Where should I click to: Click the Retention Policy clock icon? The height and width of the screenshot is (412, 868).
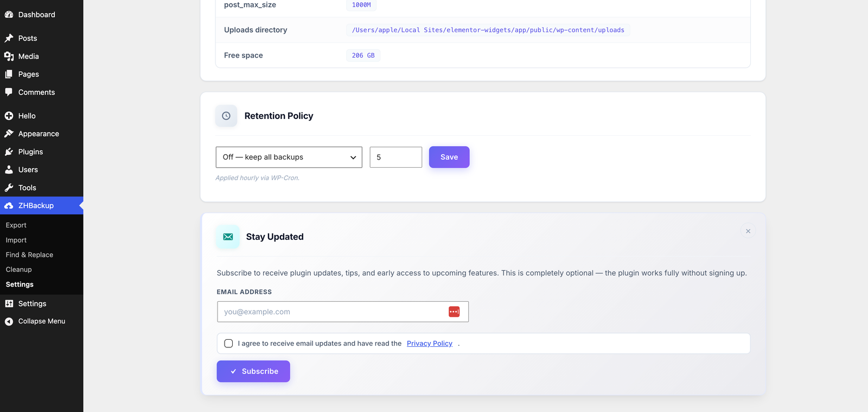[x=226, y=116]
